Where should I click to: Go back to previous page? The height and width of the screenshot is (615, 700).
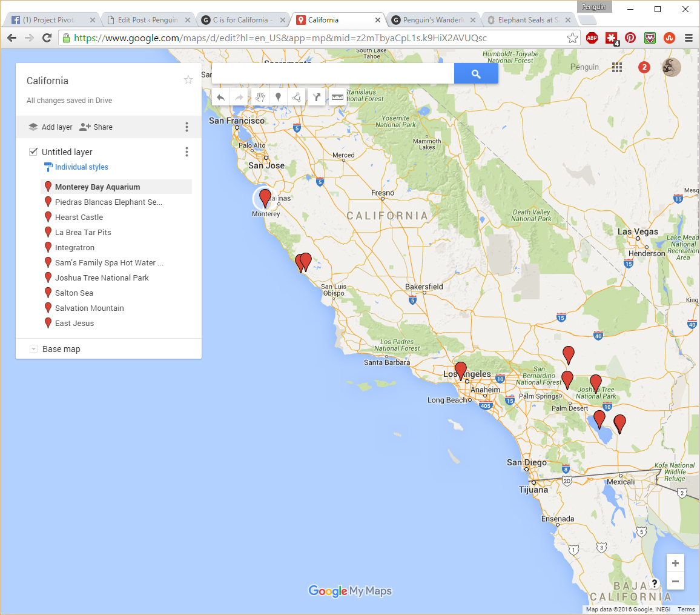[x=12, y=38]
